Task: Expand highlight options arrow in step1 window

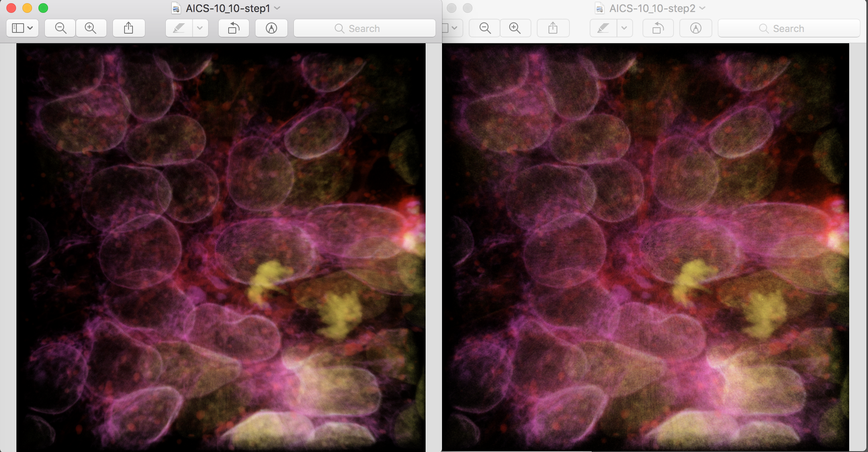Action: [200, 28]
